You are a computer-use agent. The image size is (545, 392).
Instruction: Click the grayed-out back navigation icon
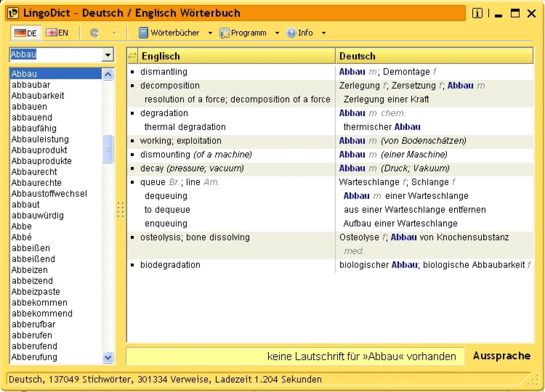pyautogui.click(x=94, y=33)
